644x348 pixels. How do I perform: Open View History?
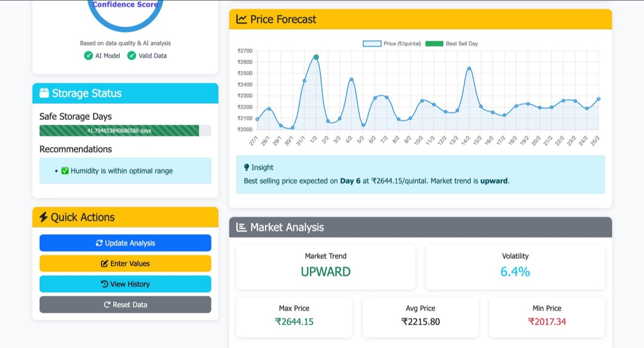(125, 284)
